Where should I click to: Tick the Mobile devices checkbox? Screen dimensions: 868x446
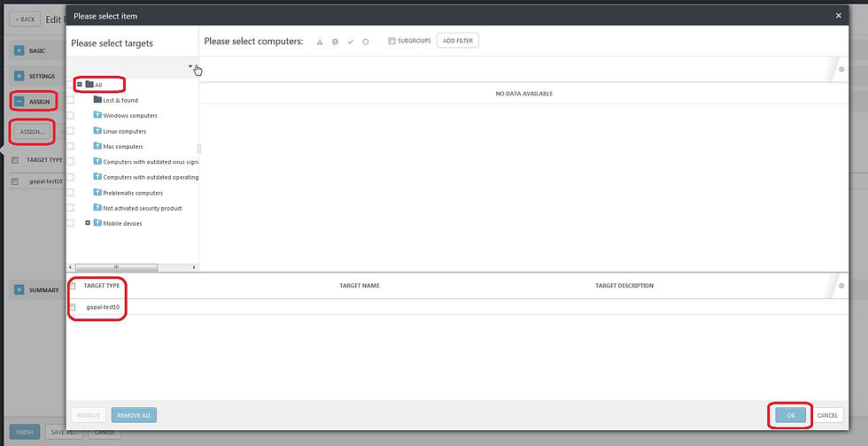(x=70, y=223)
